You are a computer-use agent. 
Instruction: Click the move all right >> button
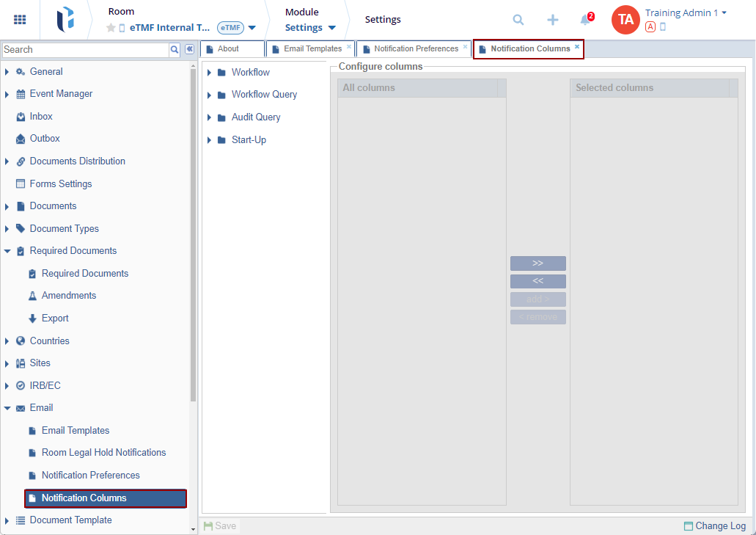coord(537,263)
